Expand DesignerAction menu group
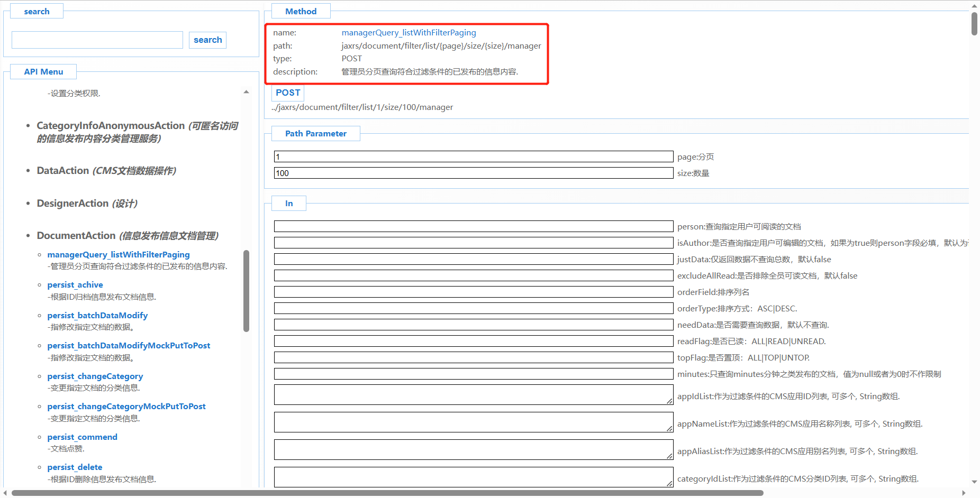 (x=87, y=204)
